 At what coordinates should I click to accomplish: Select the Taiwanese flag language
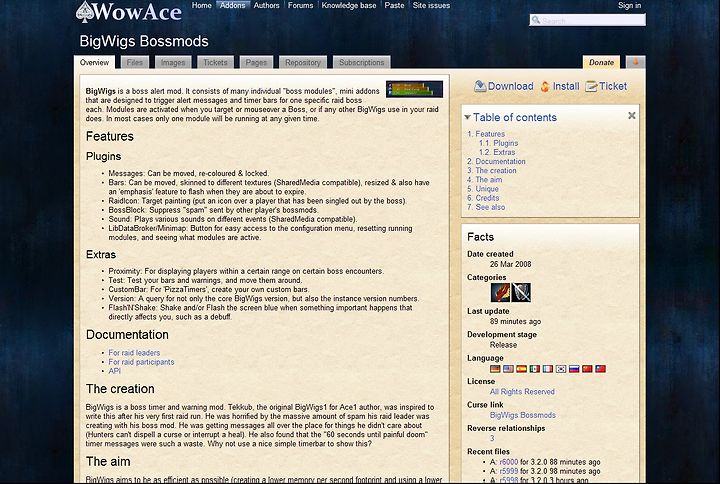pos(600,369)
